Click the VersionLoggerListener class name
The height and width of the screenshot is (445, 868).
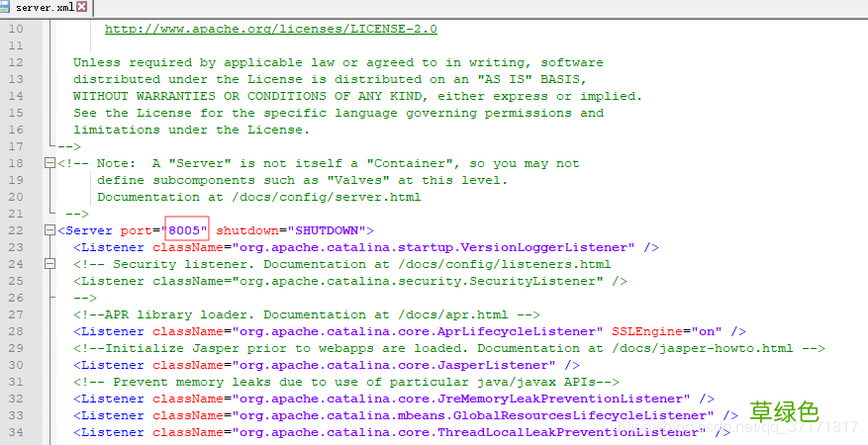[x=434, y=247]
